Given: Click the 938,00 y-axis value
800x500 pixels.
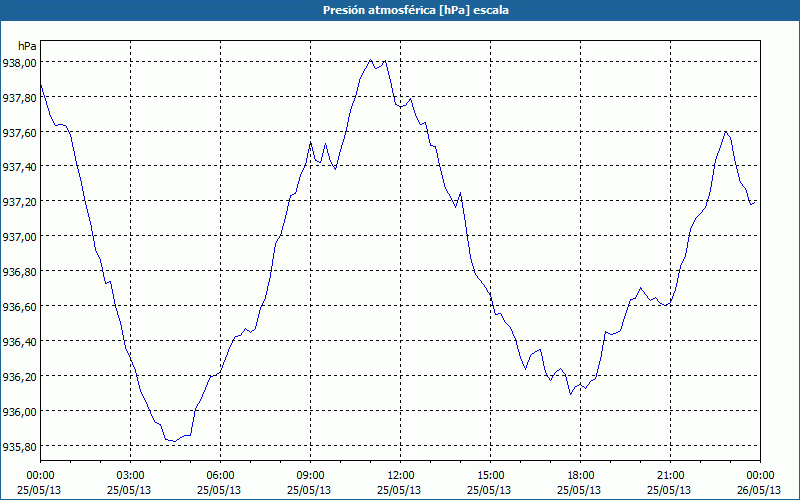Looking at the screenshot, I should pyautogui.click(x=19, y=63).
